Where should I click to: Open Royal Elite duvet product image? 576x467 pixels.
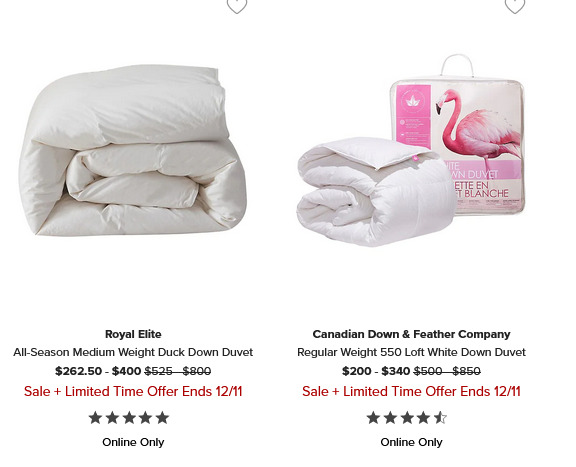(133, 150)
